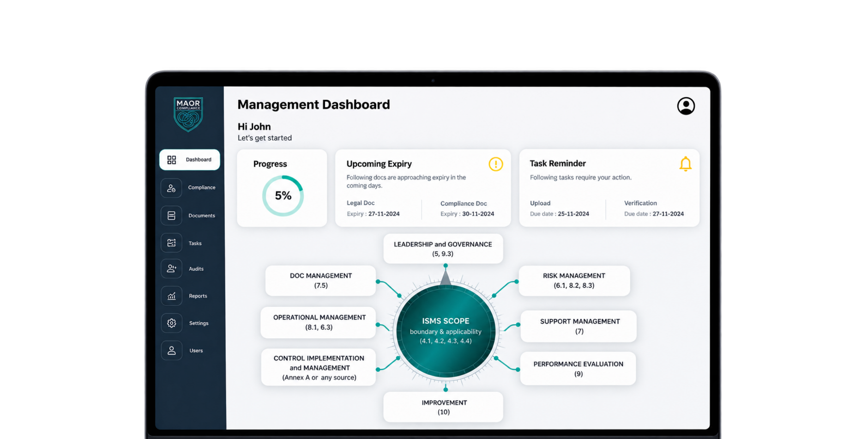Click the Task Reminder bell icon
This screenshot has height=439, width=868.
pyautogui.click(x=685, y=164)
